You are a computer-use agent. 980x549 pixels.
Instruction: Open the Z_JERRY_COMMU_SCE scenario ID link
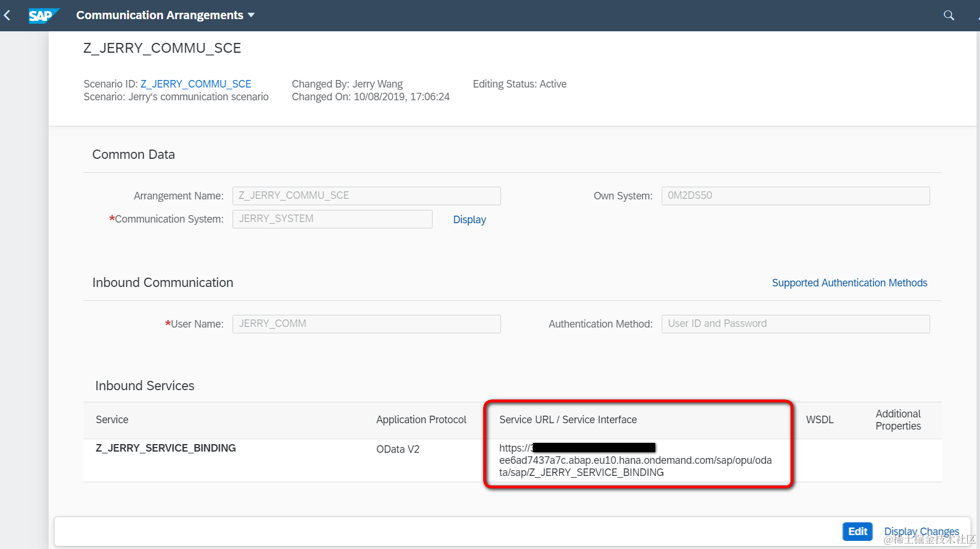click(x=196, y=84)
